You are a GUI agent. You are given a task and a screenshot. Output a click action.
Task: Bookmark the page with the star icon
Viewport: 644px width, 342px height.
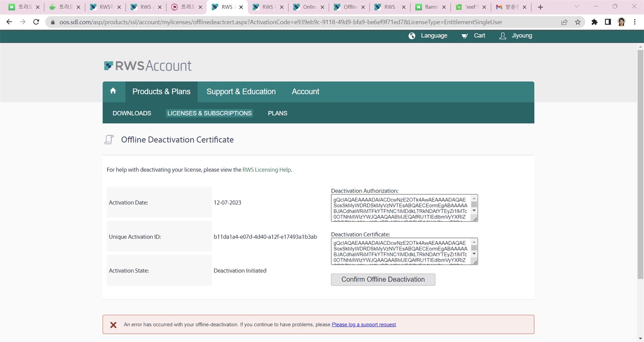(577, 22)
